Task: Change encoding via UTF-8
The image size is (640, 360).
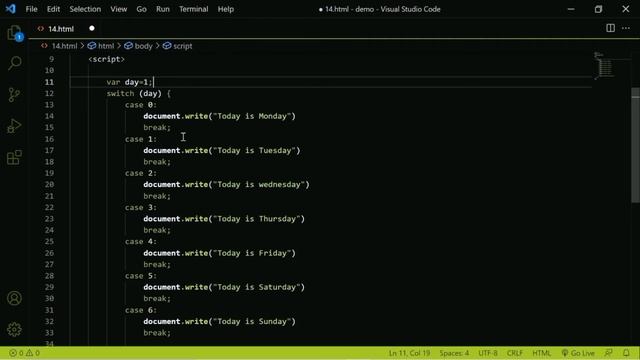Action: 488,353
